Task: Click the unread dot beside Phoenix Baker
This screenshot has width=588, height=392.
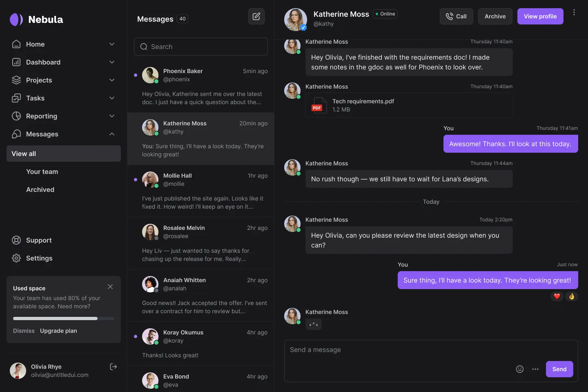Action: click(136, 75)
